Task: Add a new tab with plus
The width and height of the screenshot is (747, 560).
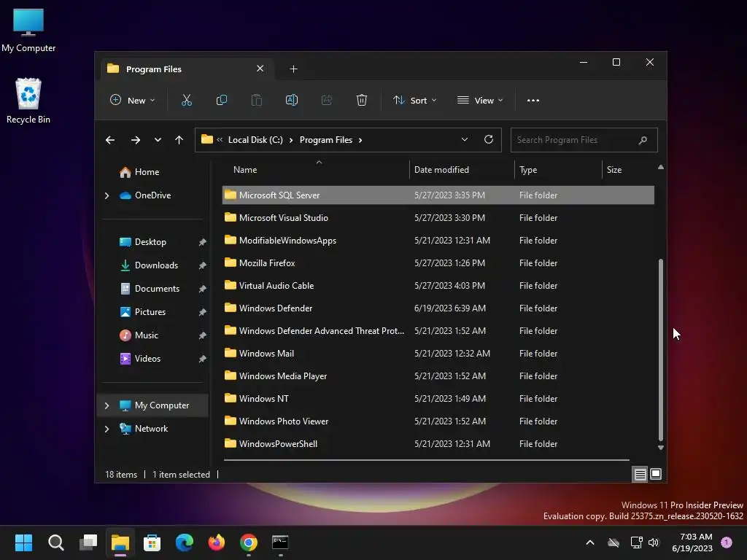Action: (293, 69)
